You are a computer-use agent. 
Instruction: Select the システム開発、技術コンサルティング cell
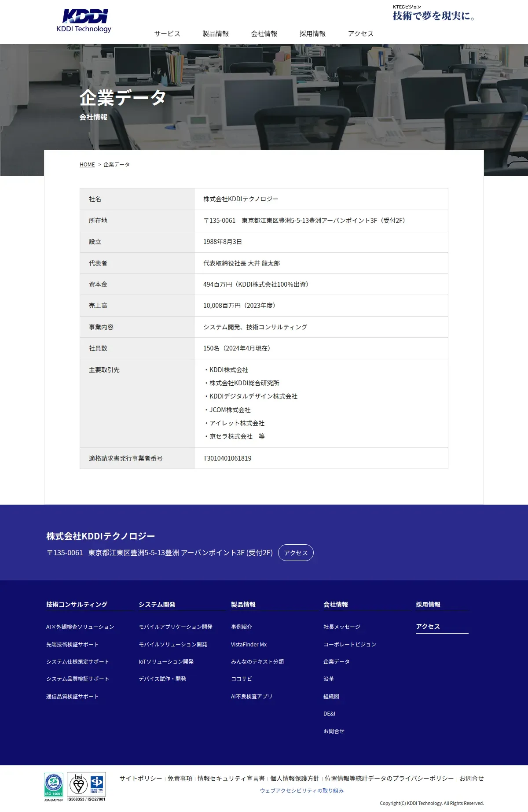[321, 327]
